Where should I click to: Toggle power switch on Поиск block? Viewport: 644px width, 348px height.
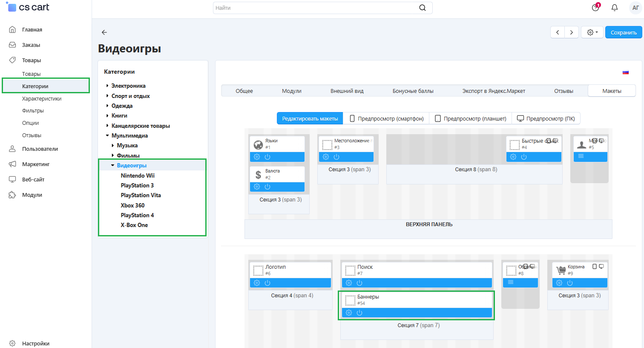point(359,283)
